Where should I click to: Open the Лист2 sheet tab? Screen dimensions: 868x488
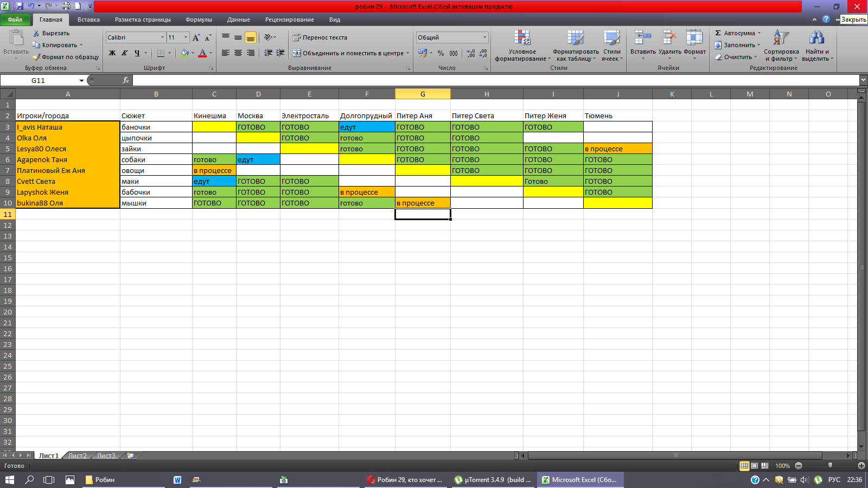[77, 455]
